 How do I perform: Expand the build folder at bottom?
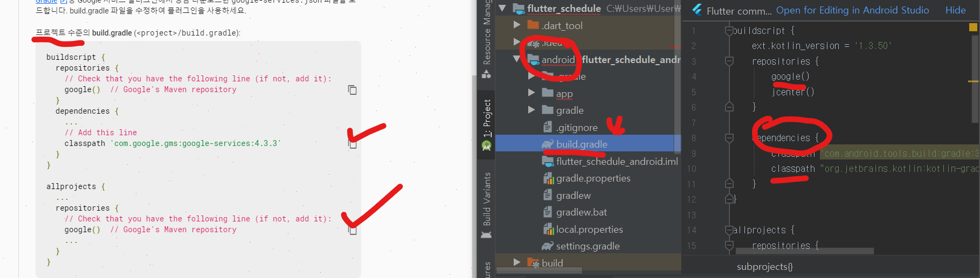coord(517,262)
